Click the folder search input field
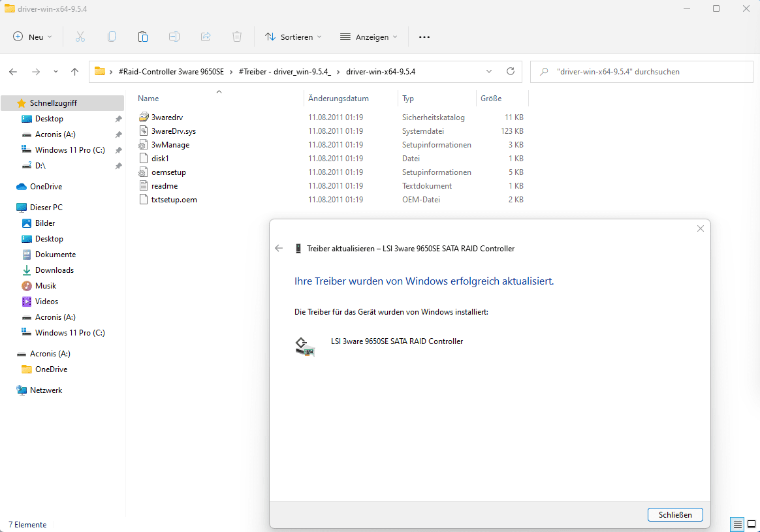The height and width of the screenshot is (532, 760). [x=642, y=72]
